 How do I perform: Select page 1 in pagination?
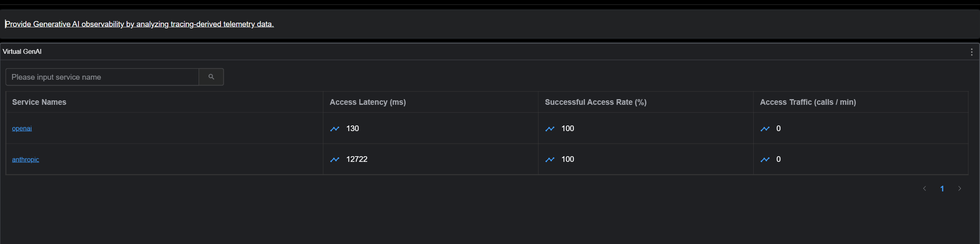pyautogui.click(x=942, y=188)
